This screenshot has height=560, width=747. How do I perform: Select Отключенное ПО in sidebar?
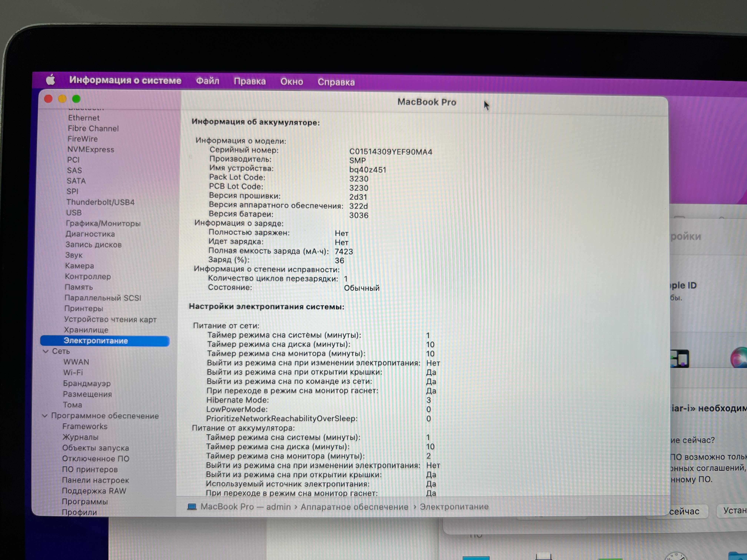click(x=96, y=459)
